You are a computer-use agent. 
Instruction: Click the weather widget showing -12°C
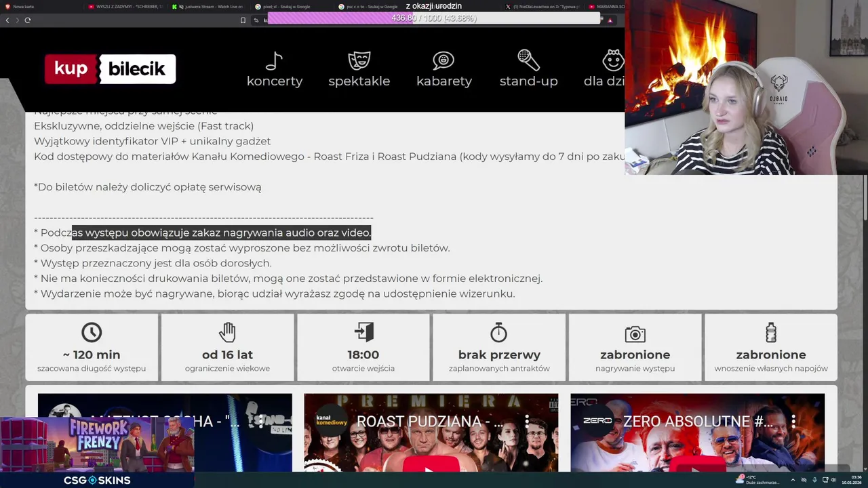tap(757, 479)
